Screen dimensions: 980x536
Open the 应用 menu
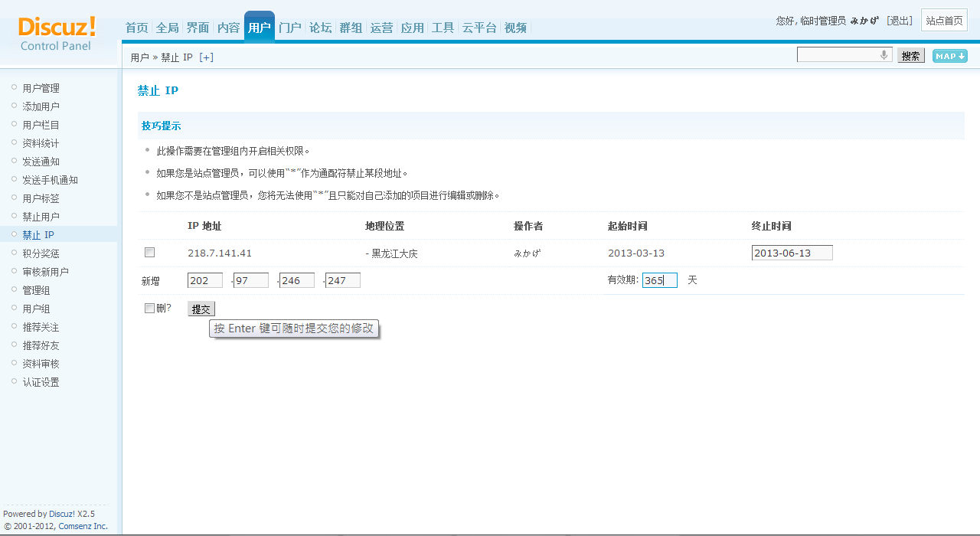tap(413, 28)
